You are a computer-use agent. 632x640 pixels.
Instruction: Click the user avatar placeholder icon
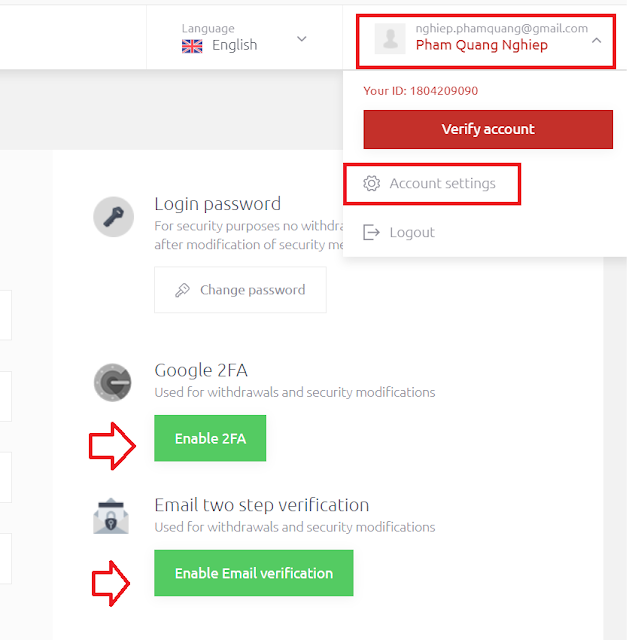[390, 39]
